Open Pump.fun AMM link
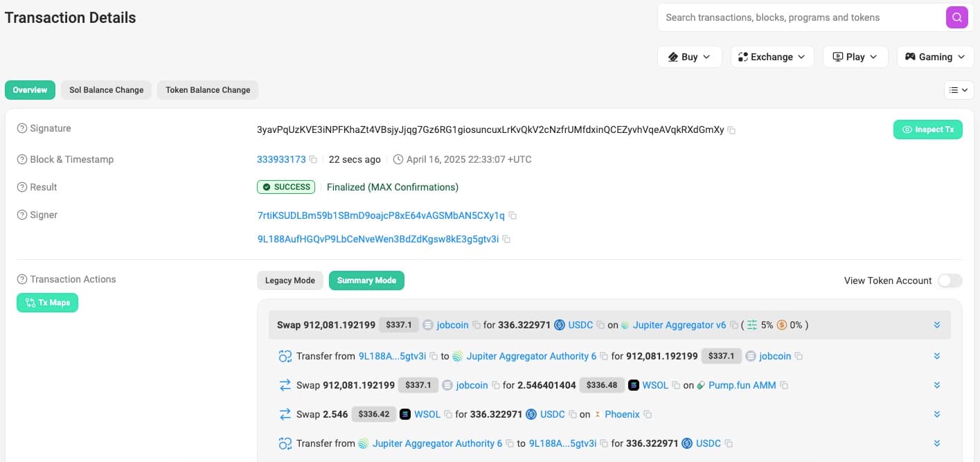 (x=742, y=385)
